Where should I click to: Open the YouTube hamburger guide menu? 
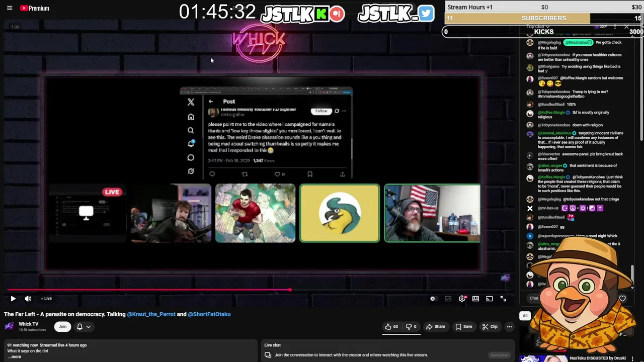pos(10,8)
